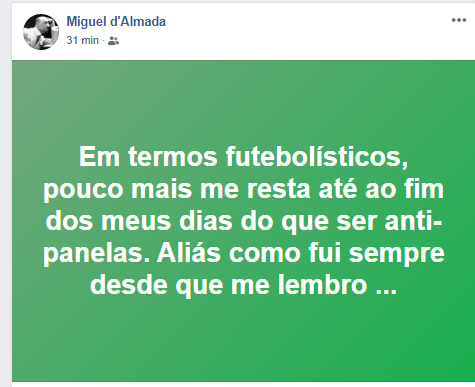Screen dimensions: 475x387
Task: Open the three-dot post options menu
Action: click(459, 20)
